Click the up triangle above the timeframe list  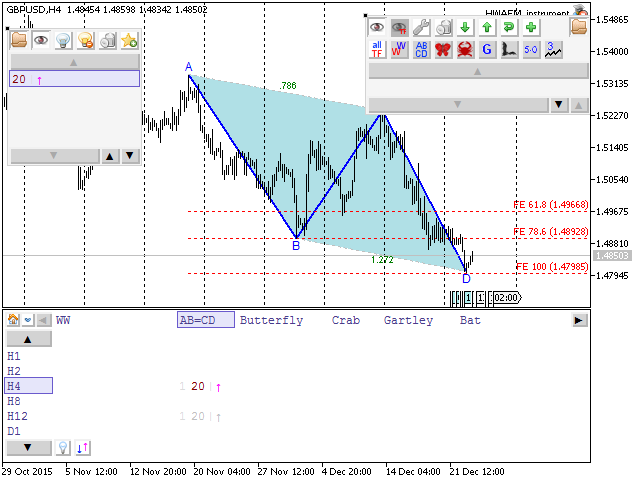point(29,339)
